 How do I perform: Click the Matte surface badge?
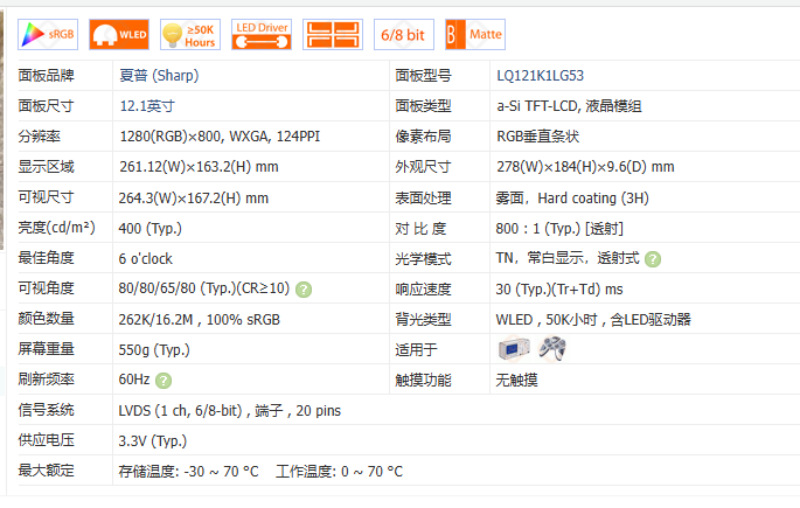pos(475,35)
